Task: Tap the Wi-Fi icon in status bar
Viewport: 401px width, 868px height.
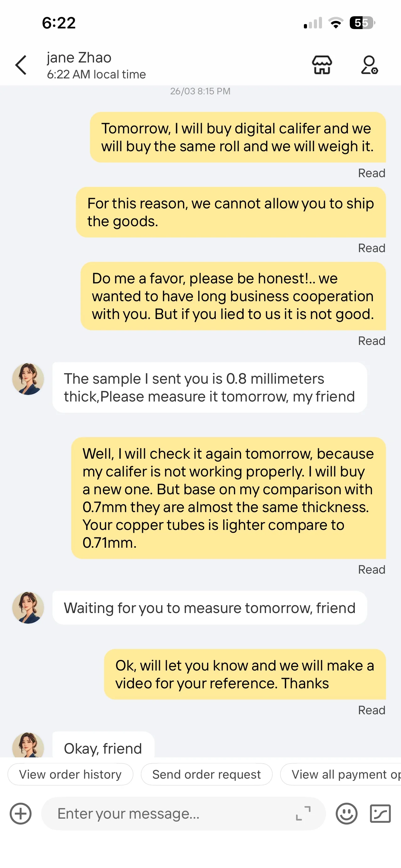Action: [335, 23]
